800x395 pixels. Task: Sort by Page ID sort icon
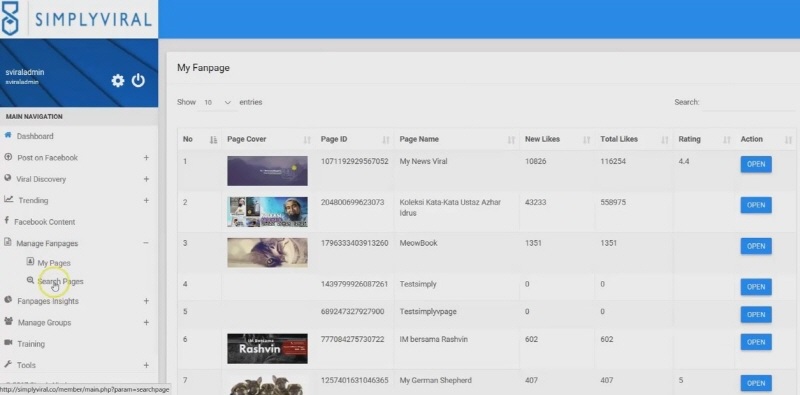[x=386, y=140]
